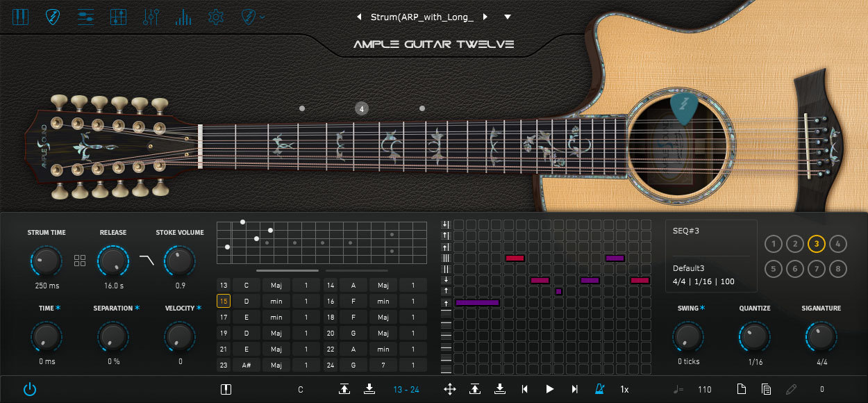This screenshot has width=868, height=403.
Task: Toggle the strummer power button
Action: [29, 389]
